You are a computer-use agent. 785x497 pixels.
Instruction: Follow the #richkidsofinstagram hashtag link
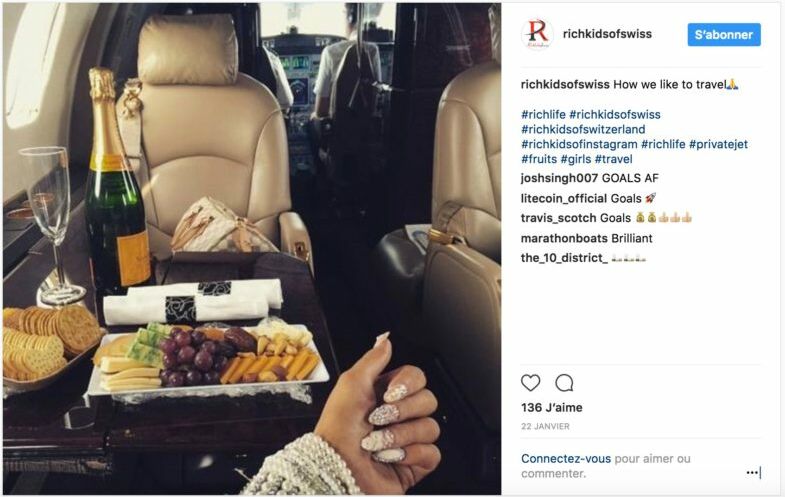[579, 144]
